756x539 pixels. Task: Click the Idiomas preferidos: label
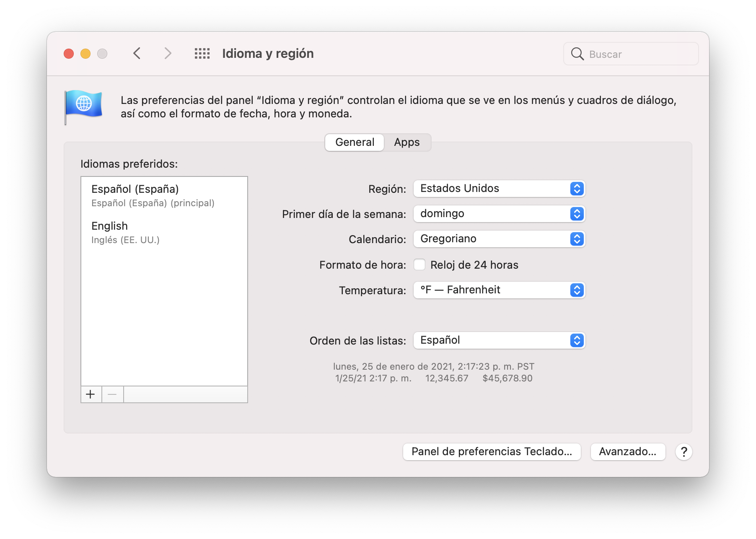click(x=129, y=164)
